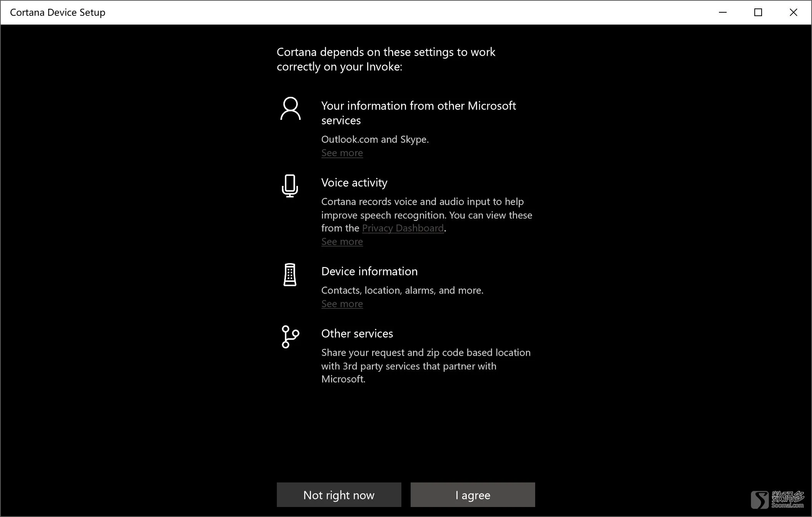Choose the Not right now button
812x517 pixels.
339,495
